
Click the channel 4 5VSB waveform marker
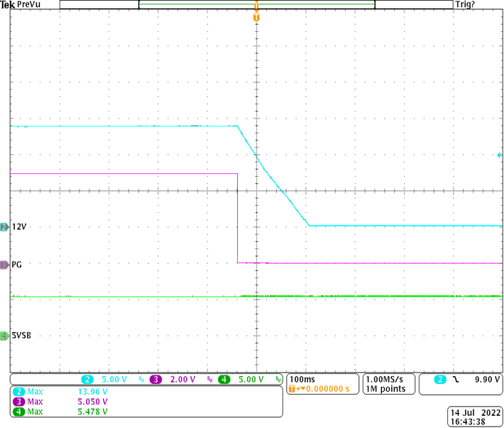[x=4, y=335]
